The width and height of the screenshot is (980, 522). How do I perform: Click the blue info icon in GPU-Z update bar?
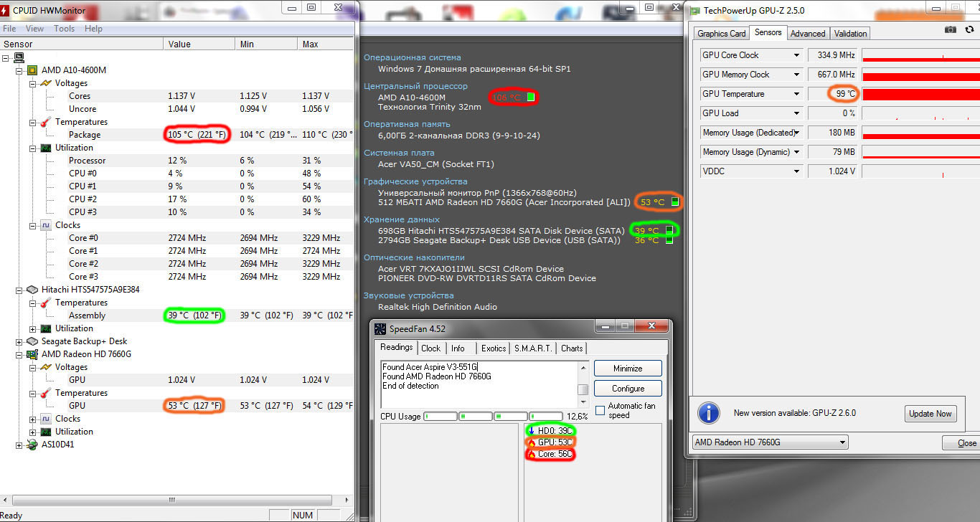pyautogui.click(x=709, y=413)
